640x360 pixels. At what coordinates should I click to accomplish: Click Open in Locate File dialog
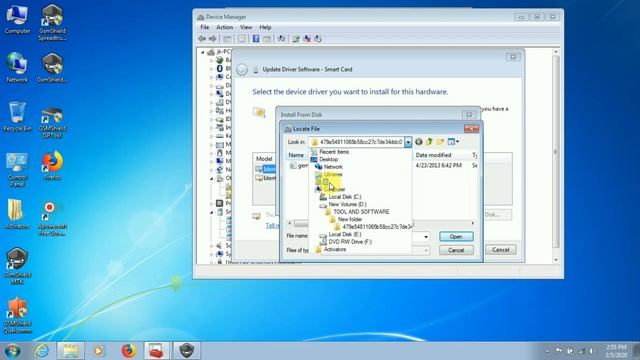tap(456, 237)
